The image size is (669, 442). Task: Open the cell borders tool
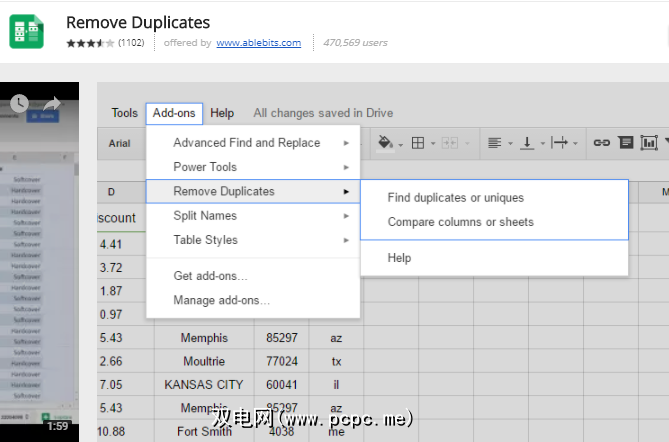(x=418, y=143)
